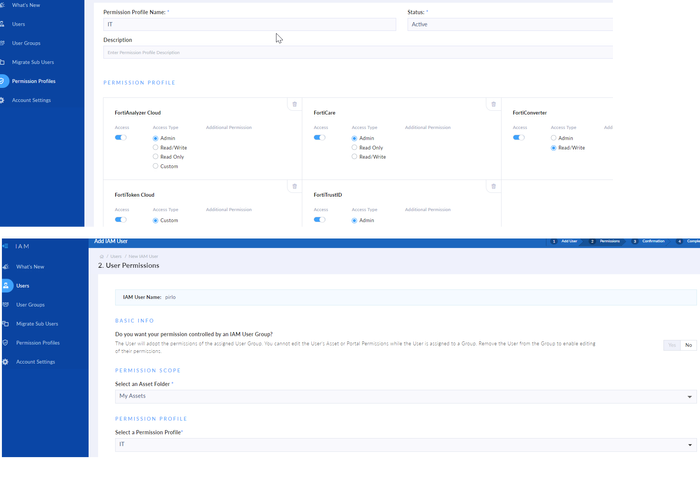Select Admin radio for FortiAnalyzer Cloud

coord(155,138)
